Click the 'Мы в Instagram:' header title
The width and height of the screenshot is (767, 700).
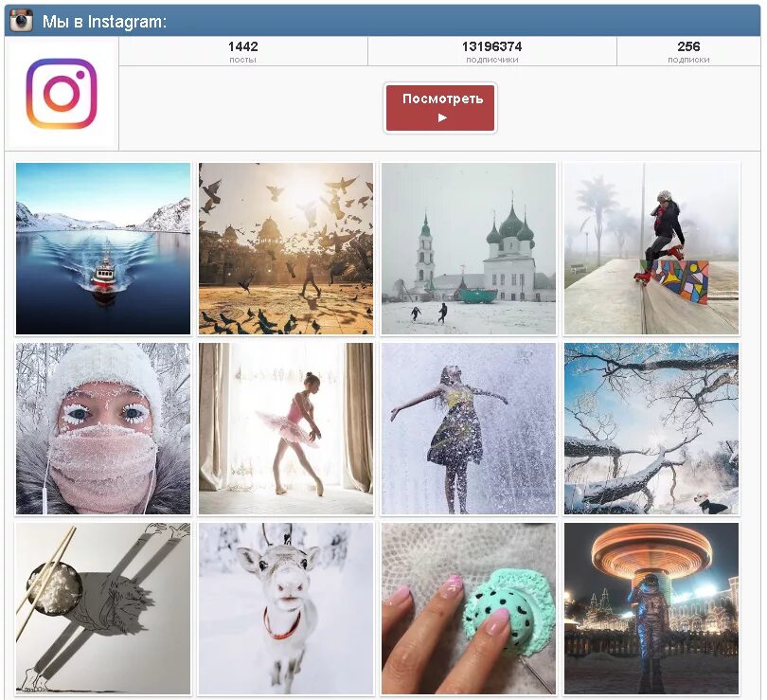click(104, 22)
